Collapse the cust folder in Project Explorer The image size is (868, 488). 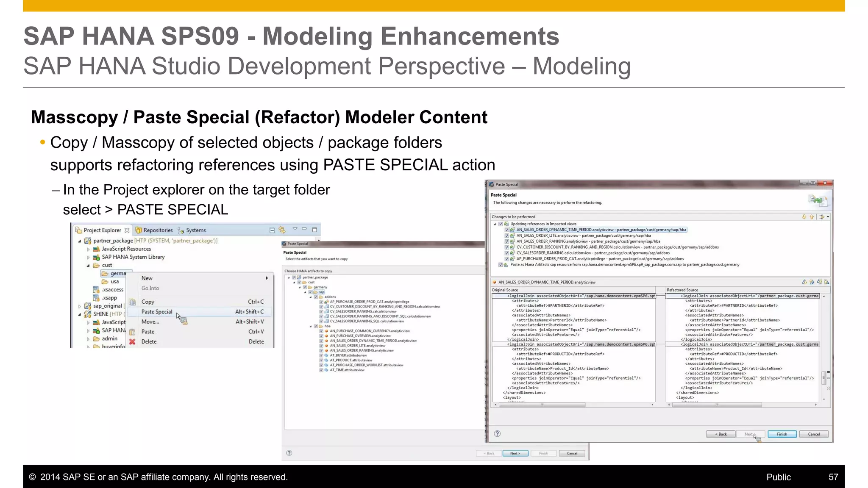point(88,266)
